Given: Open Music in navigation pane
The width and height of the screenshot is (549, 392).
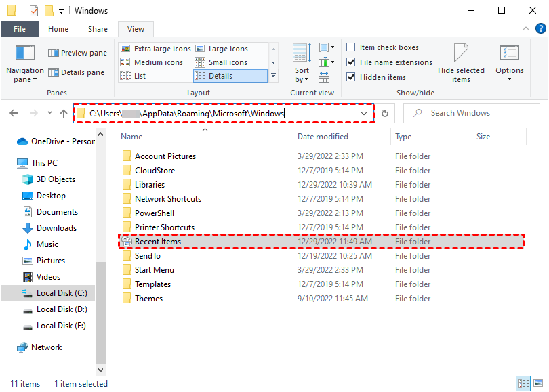Looking at the screenshot, I should pyautogui.click(x=40, y=244).
